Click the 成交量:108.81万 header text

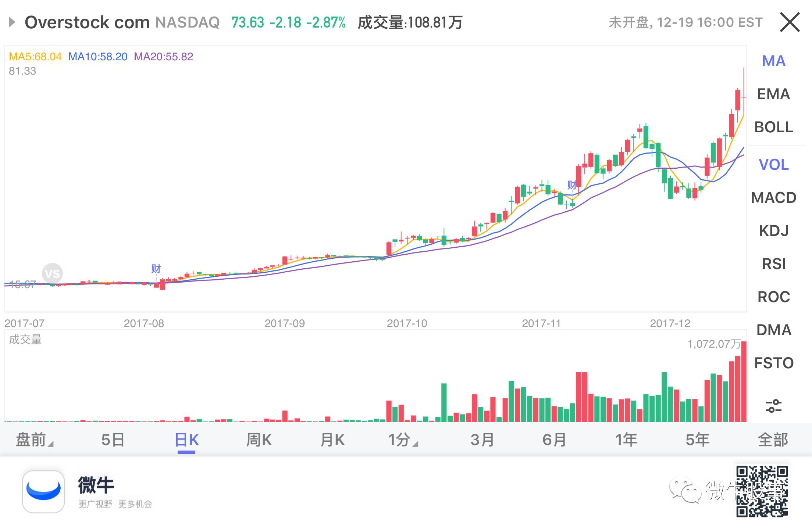point(410,22)
